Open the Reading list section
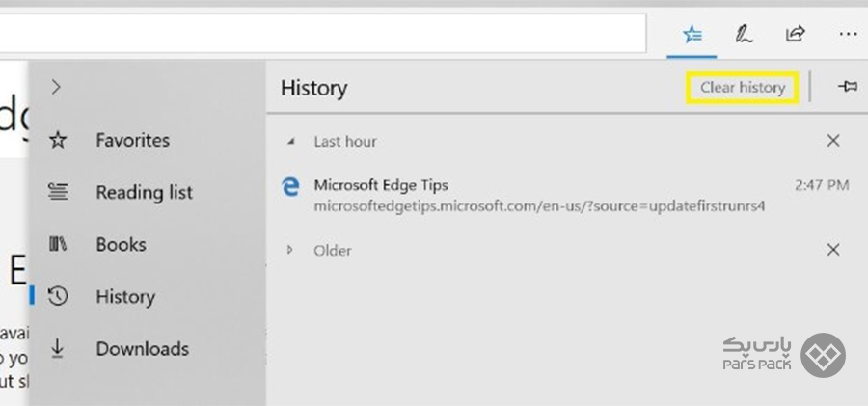The image size is (868, 406). [x=144, y=192]
